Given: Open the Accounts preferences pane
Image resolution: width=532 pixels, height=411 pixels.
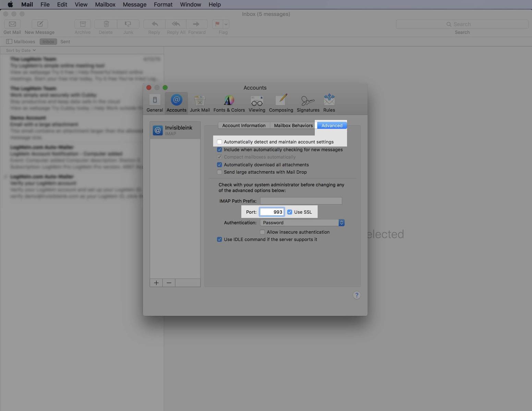Looking at the screenshot, I should click(x=177, y=103).
